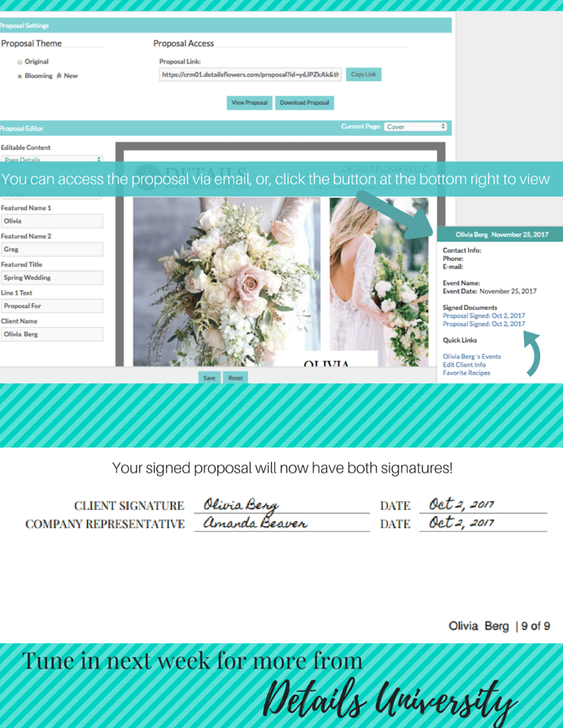Open the Editable Content Page Details dropdown
Viewport: 563px width, 728px height.
click(x=51, y=159)
